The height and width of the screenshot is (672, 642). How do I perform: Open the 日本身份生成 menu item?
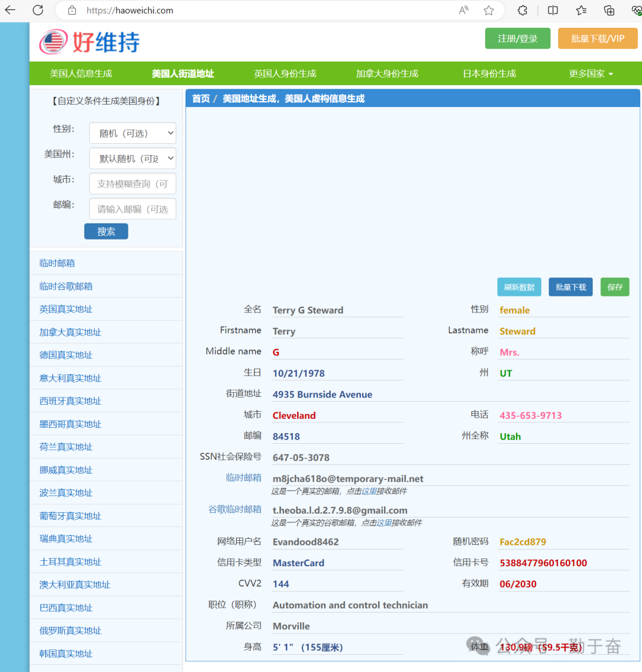coord(489,74)
